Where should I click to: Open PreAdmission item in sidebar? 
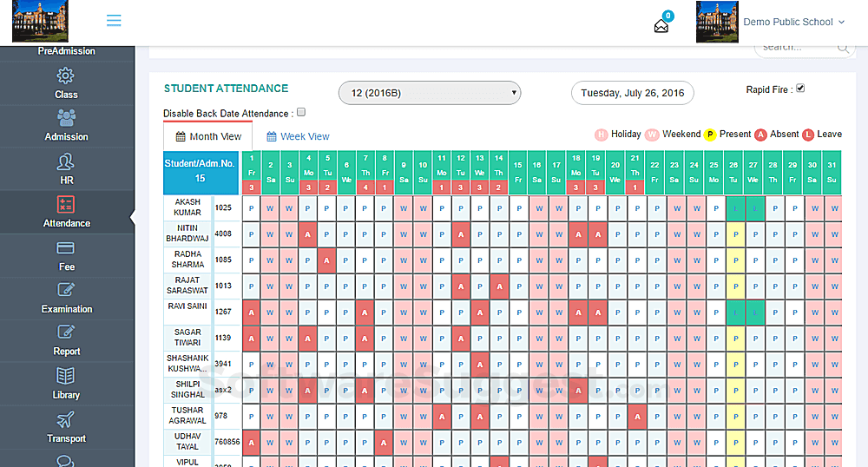coord(66,51)
